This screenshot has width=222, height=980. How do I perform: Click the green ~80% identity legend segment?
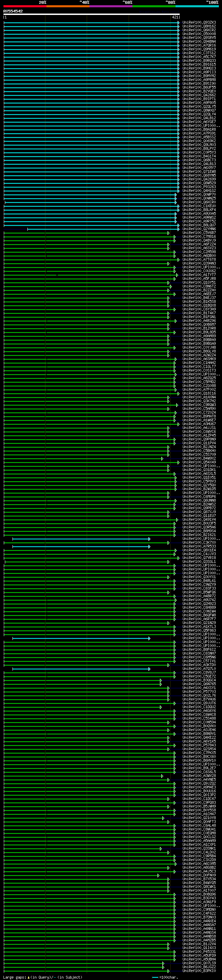point(154,6)
